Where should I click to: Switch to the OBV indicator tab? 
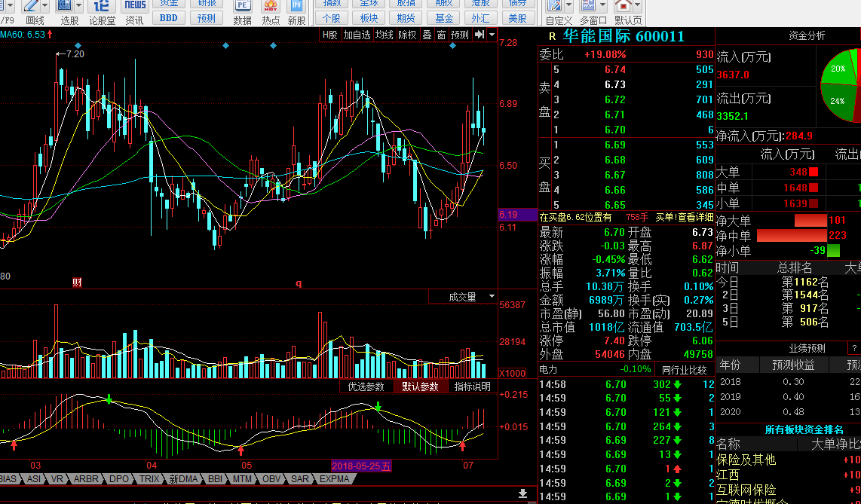[x=271, y=479]
